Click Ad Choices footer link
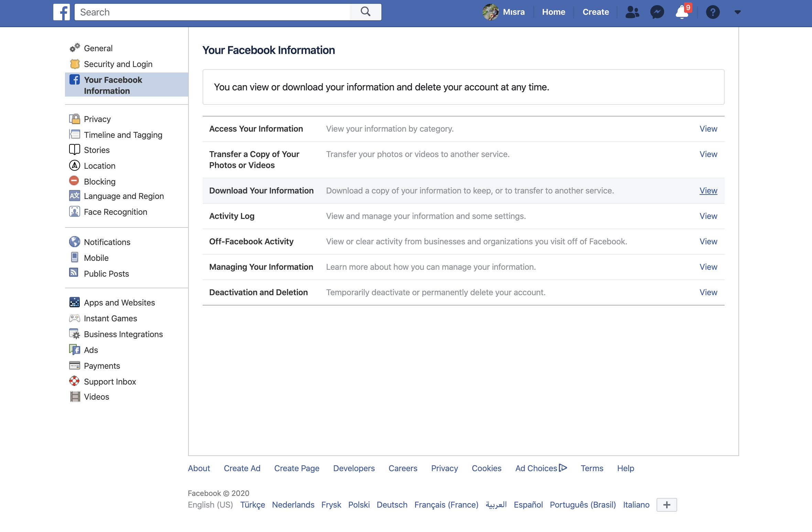Image resolution: width=812 pixels, height=532 pixels. click(541, 468)
